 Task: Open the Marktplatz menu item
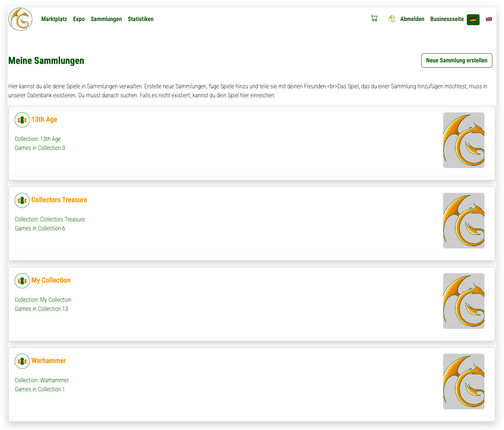coord(54,19)
